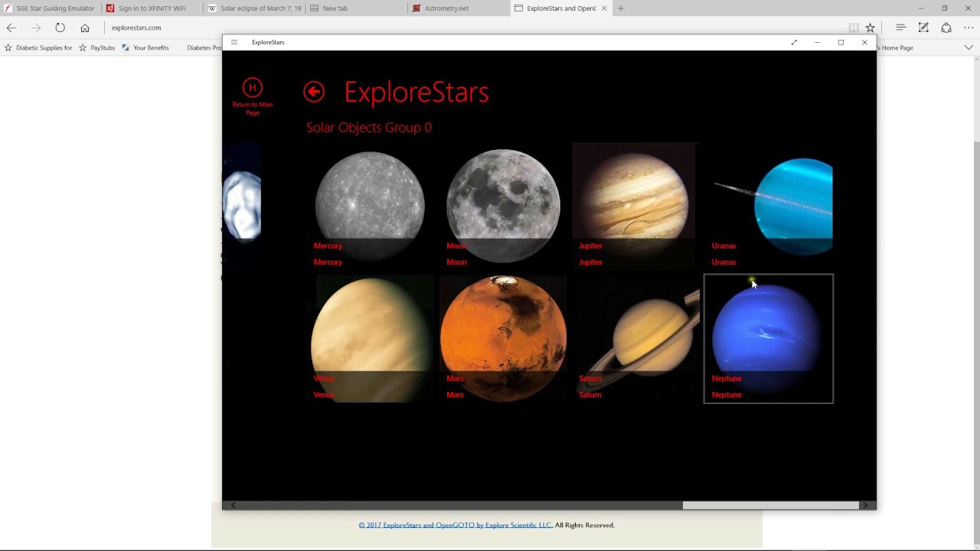Open the browser Hub lines icon
980x551 pixels.
pyautogui.click(x=901, y=28)
